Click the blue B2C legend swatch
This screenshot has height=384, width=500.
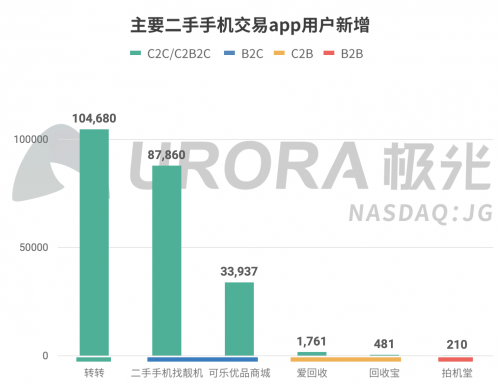click(229, 53)
